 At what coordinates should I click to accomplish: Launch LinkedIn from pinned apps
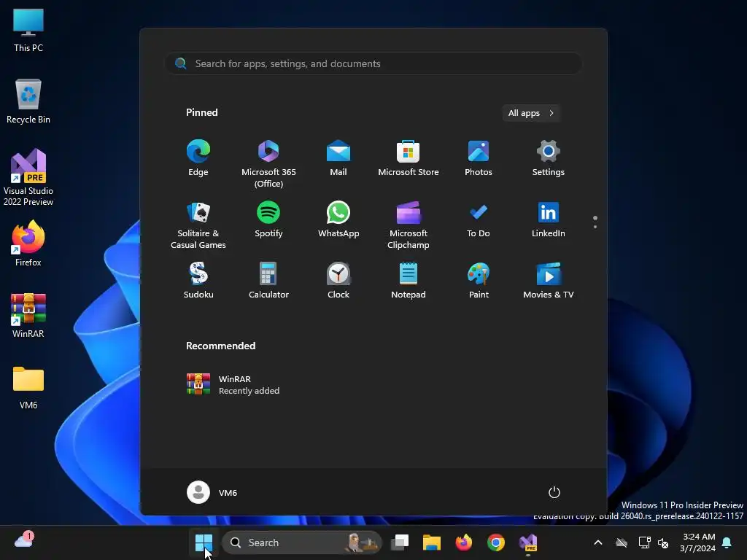click(549, 219)
